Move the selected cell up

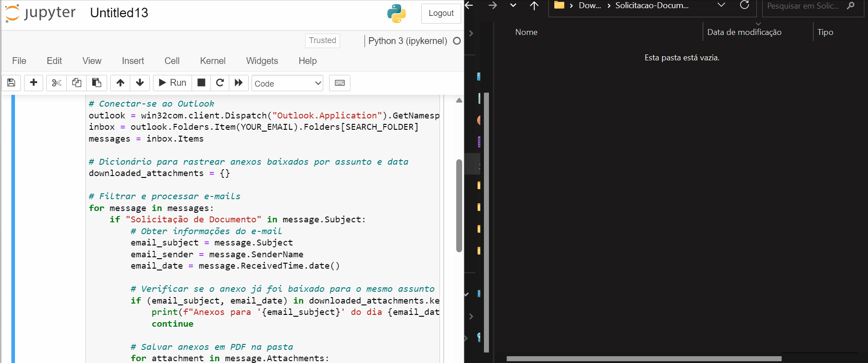tap(120, 83)
